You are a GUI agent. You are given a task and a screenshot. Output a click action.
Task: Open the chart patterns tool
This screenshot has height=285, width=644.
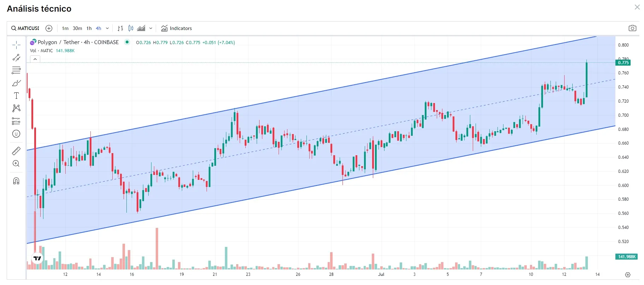(x=16, y=108)
